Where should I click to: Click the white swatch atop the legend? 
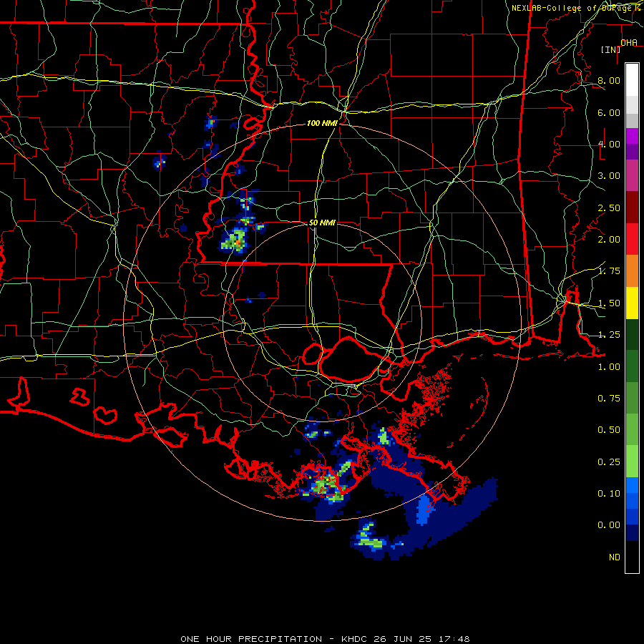pyautogui.click(x=632, y=79)
